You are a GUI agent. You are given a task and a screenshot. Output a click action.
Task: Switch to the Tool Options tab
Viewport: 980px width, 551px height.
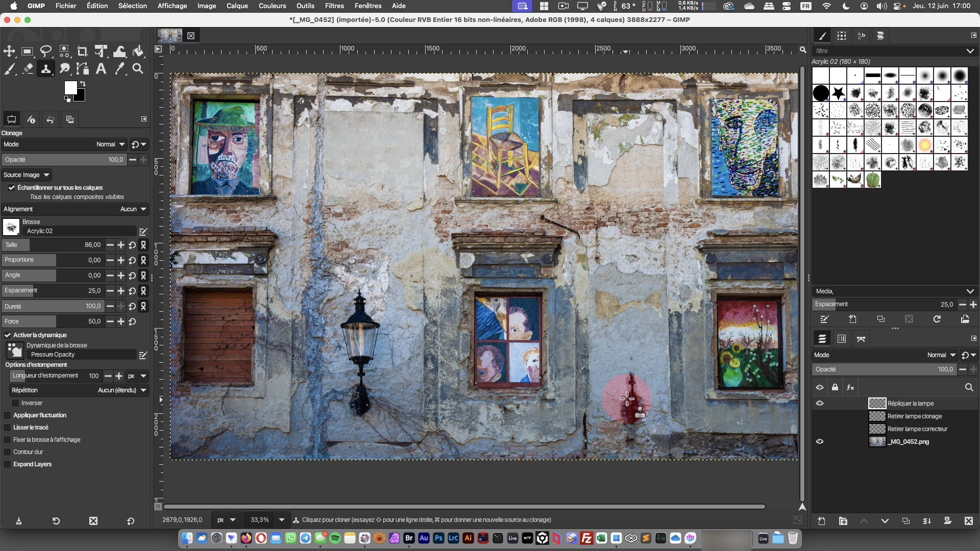click(11, 119)
